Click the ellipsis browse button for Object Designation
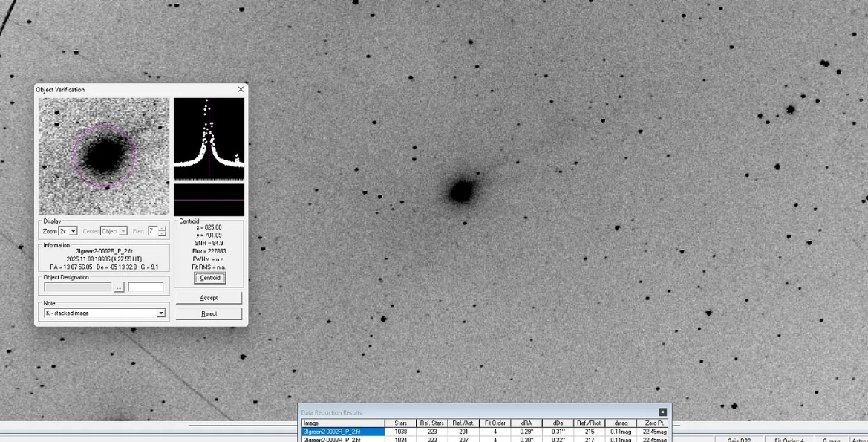This screenshot has height=442, width=868. click(119, 287)
